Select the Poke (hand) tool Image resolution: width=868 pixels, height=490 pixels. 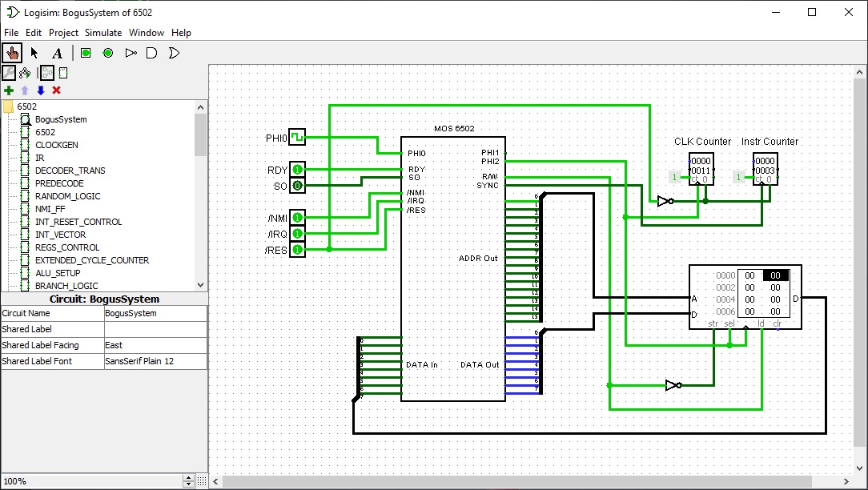point(12,53)
